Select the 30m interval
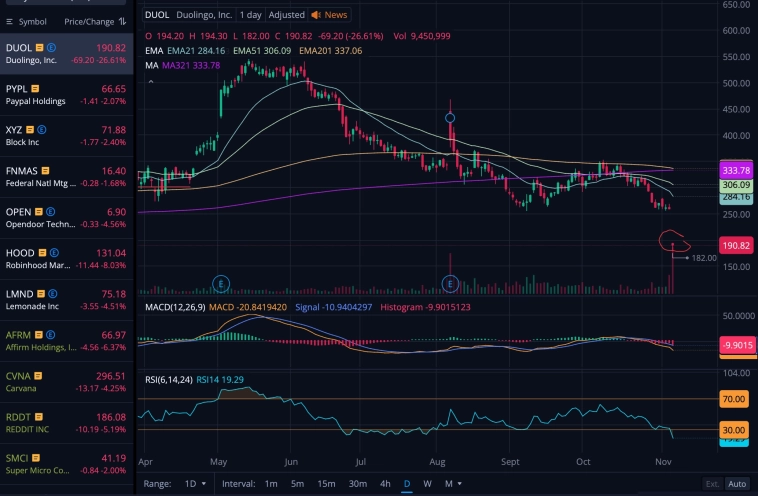Image resolution: width=758 pixels, height=496 pixels. pos(358,483)
